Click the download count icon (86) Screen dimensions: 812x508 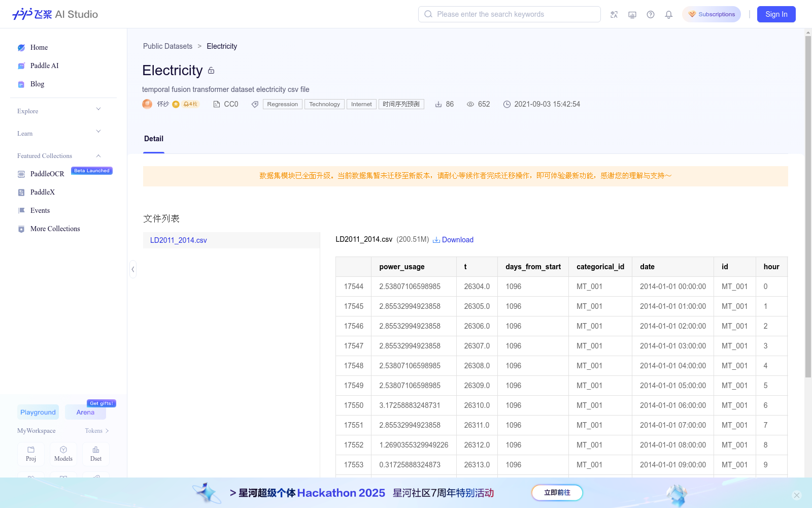438,104
